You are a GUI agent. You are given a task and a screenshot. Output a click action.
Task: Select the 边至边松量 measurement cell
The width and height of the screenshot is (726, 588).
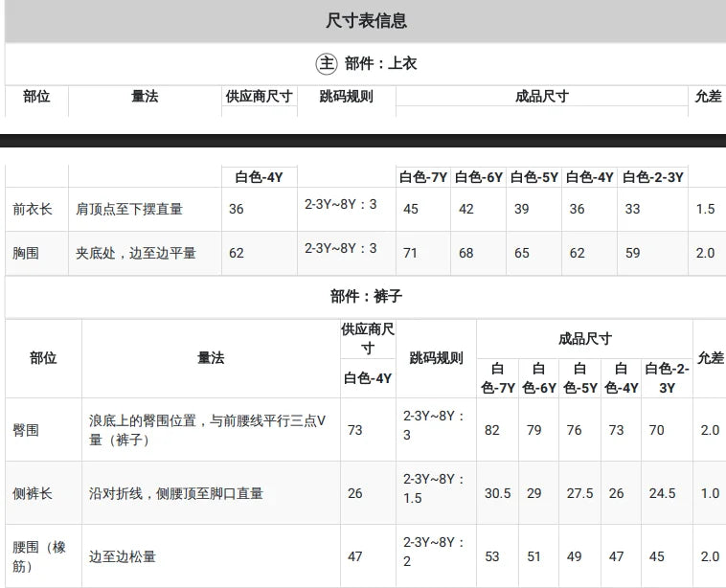click(123, 556)
